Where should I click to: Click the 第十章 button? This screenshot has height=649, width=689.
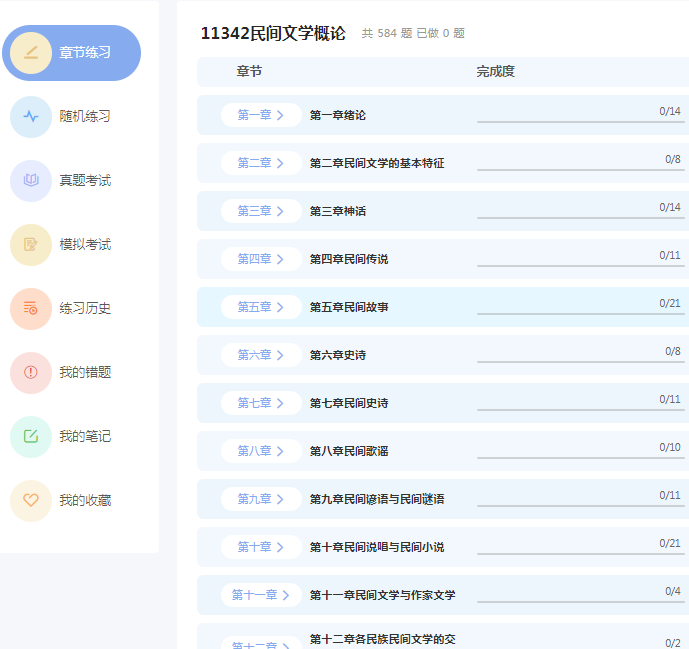point(261,547)
